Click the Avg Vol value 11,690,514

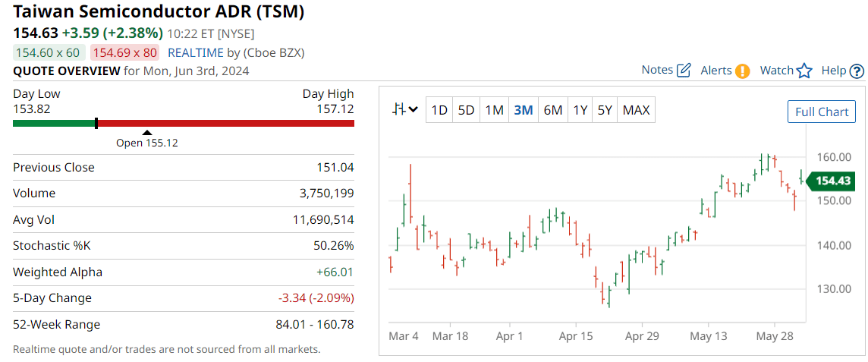tap(323, 220)
